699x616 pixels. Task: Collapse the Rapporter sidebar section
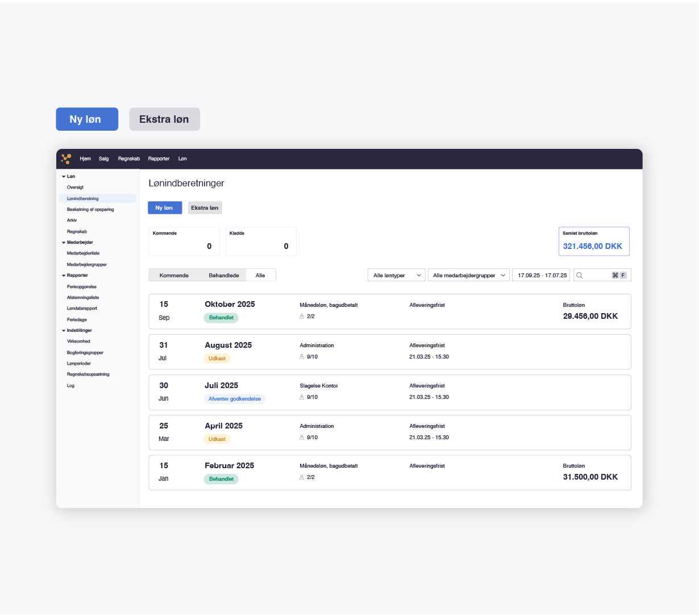[64, 276]
